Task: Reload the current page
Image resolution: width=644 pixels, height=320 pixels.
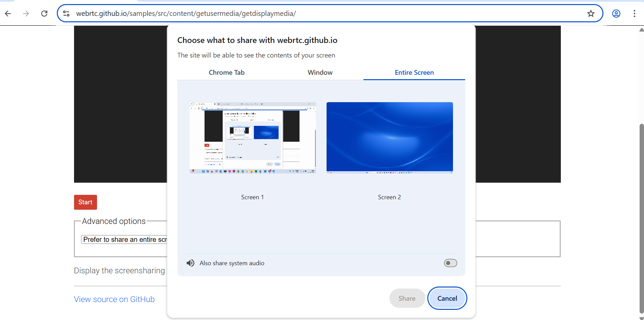Action: tap(44, 14)
